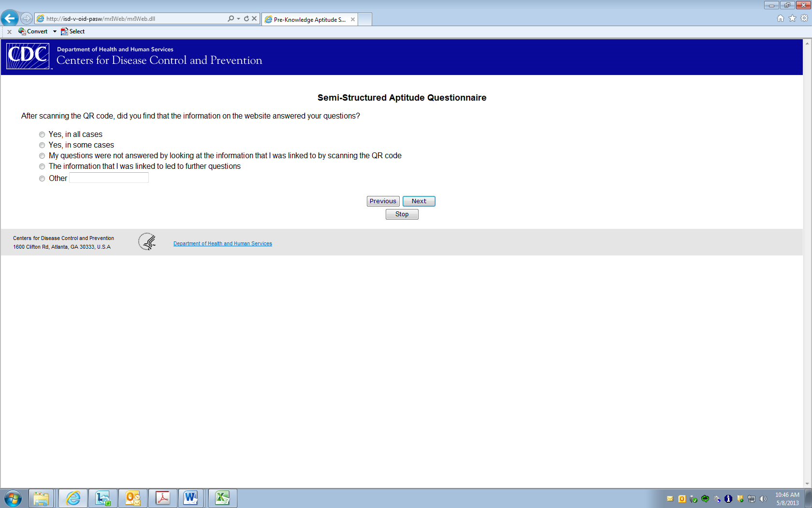Go back with the browser Back arrow
The image size is (812, 508).
pyautogui.click(x=10, y=18)
